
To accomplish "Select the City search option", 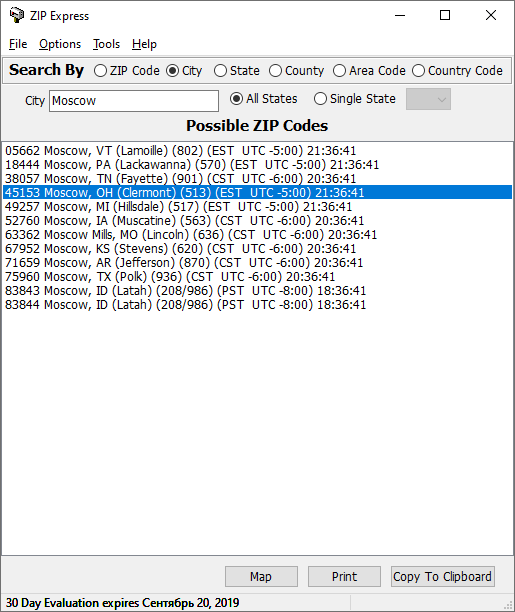I will (x=184, y=71).
